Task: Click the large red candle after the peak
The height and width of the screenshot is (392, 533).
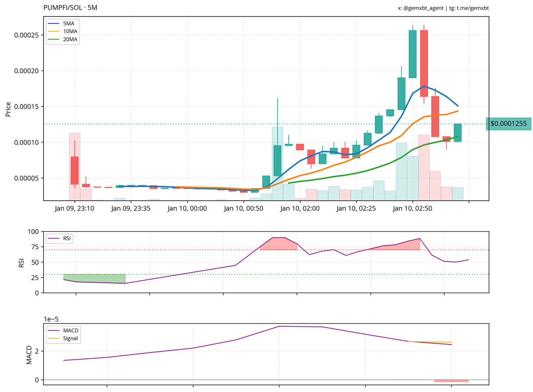Action: (x=424, y=63)
